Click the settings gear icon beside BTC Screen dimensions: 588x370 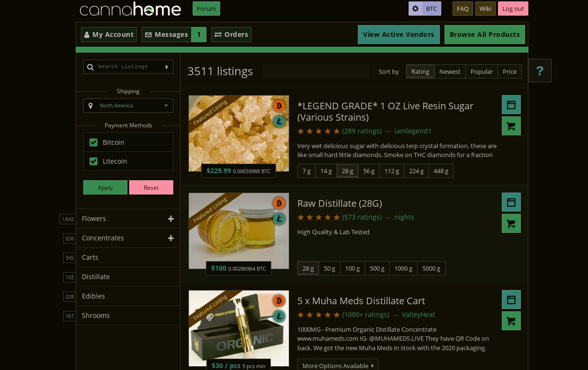(415, 9)
